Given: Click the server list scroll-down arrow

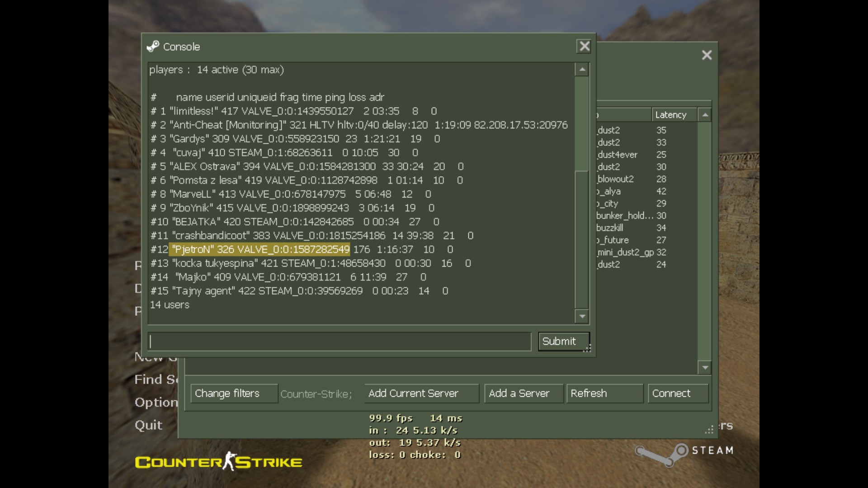Looking at the screenshot, I should tap(705, 367).
